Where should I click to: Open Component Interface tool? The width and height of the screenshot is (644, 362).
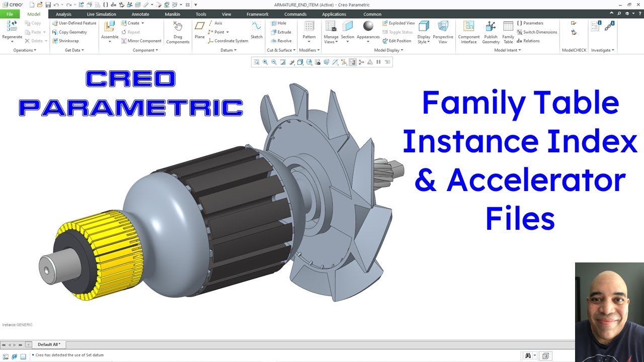pos(468,32)
